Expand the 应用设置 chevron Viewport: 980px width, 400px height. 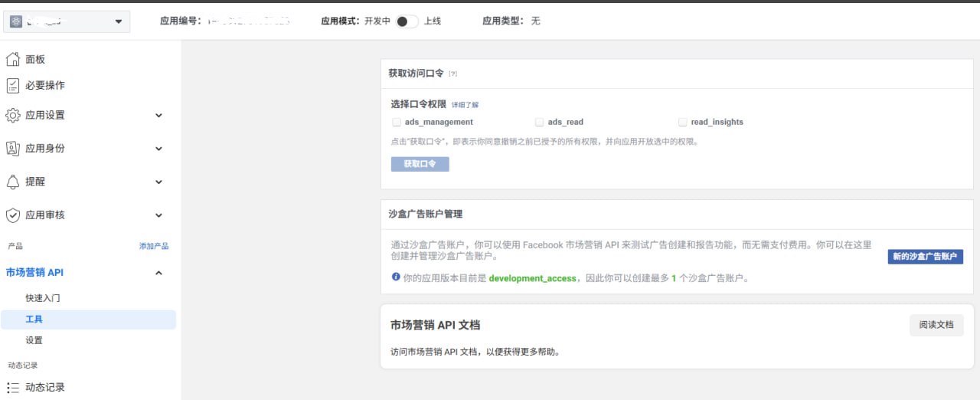(158, 116)
